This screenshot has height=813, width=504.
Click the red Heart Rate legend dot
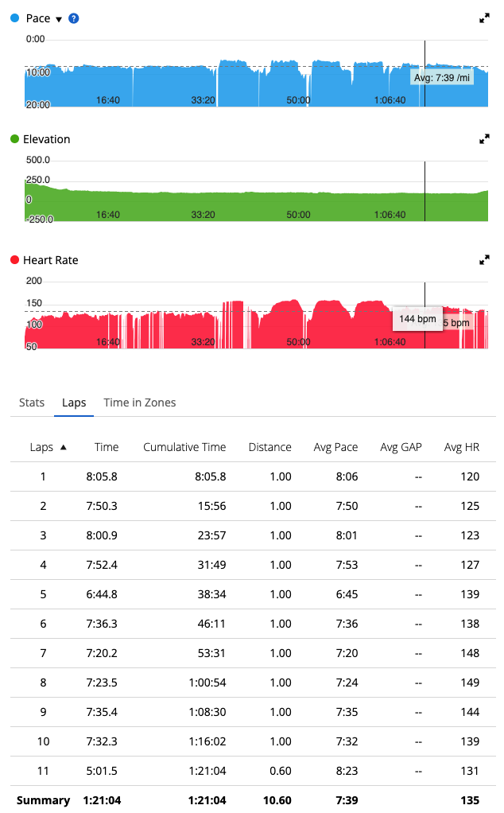click(15, 260)
